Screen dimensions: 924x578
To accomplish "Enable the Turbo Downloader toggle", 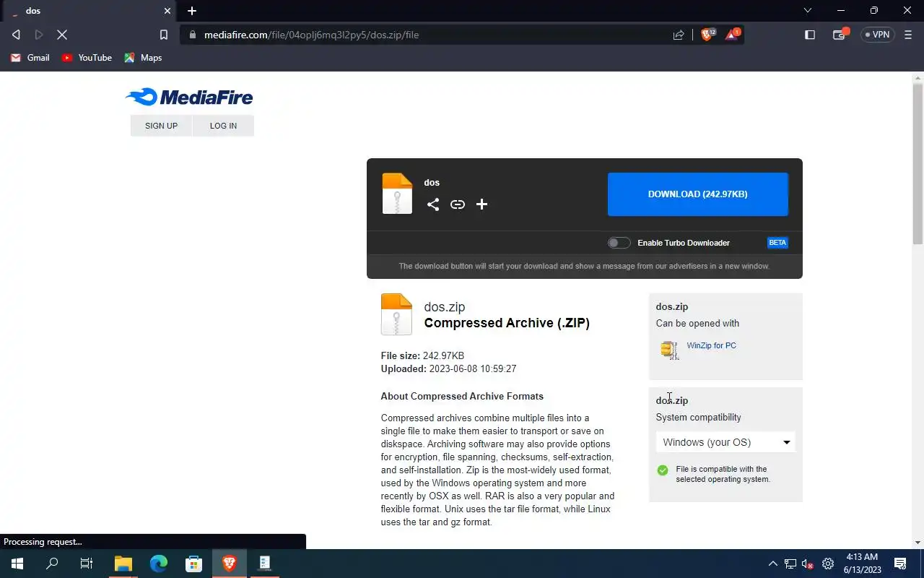I will (619, 243).
